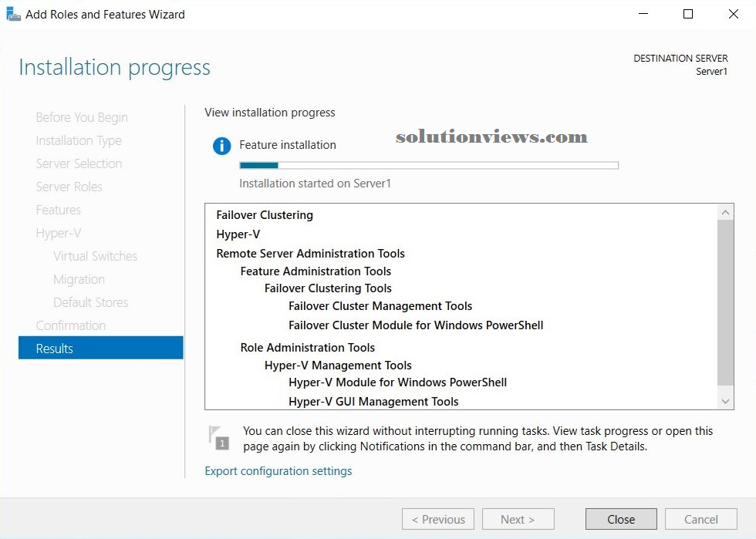Image resolution: width=756 pixels, height=539 pixels.
Task: Click the wizard app icon in title bar
Action: pos(14,14)
